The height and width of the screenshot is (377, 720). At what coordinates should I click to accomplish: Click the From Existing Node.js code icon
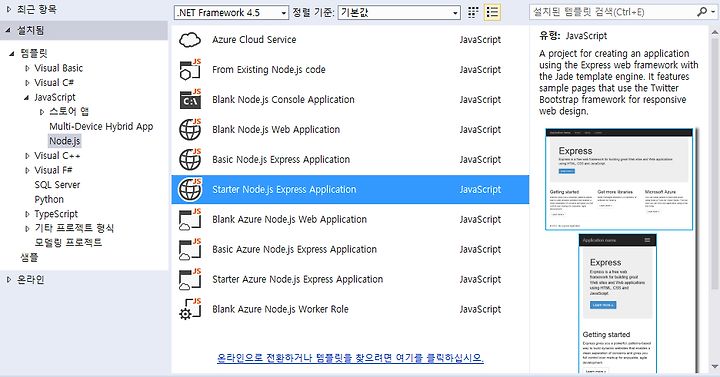[190, 70]
